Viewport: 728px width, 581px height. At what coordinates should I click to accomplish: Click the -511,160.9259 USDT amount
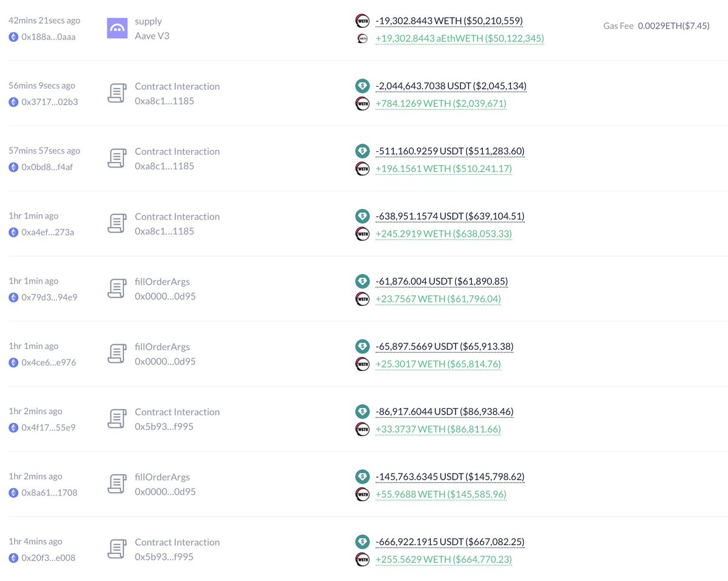tap(450, 151)
